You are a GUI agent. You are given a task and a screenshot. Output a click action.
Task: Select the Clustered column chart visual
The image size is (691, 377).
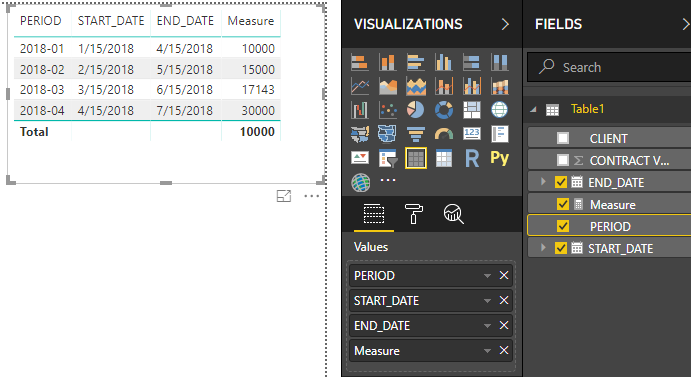[443, 62]
